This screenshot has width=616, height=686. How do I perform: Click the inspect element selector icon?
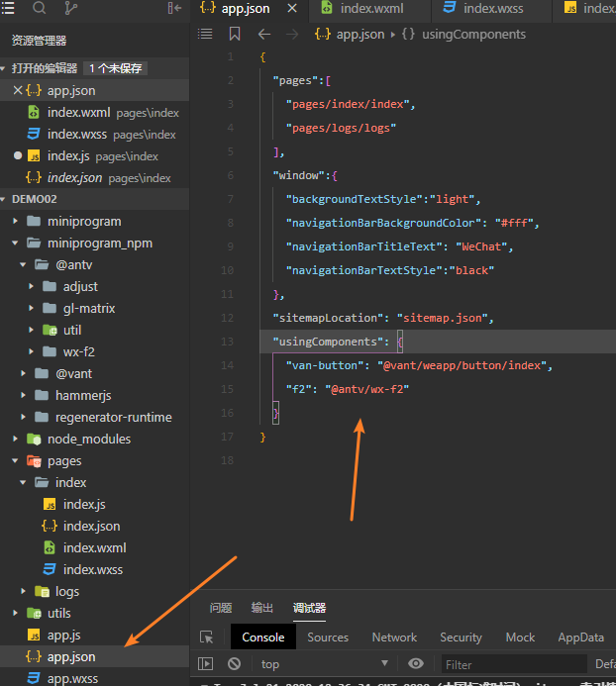pyautogui.click(x=207, y=637)
